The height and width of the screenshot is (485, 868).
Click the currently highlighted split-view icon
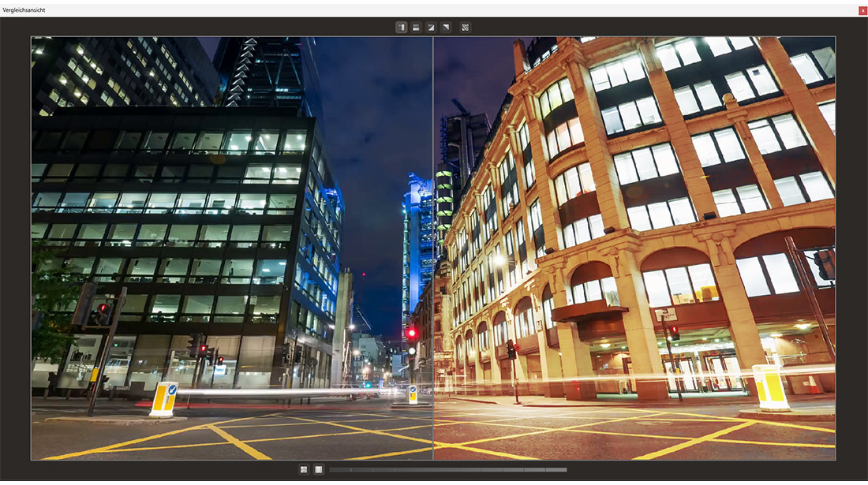(x=401, y=26)
